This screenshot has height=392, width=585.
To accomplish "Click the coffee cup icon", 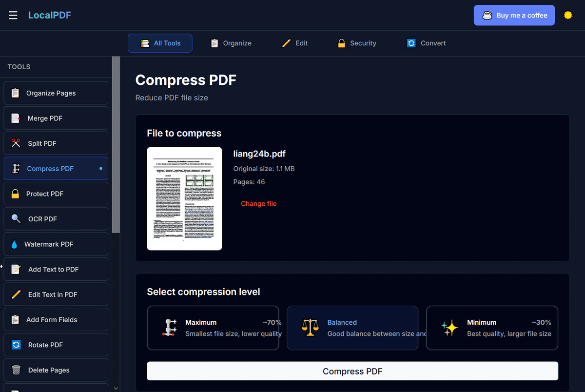I will [487, 15].
